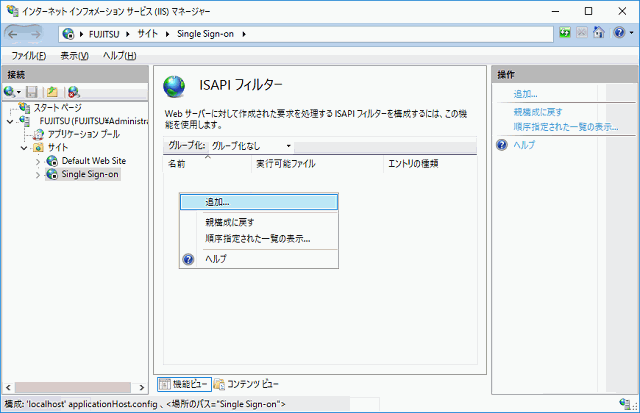Viewport: 640px width, 413px height.
Task: Click the 追加... link in Actions pane
Action: [x=525, y=94]
